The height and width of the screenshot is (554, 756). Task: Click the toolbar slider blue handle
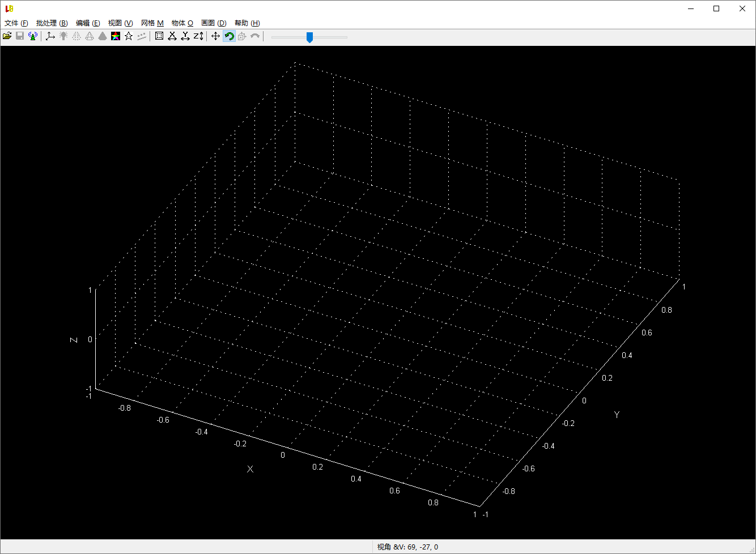(x=309, y=37)
